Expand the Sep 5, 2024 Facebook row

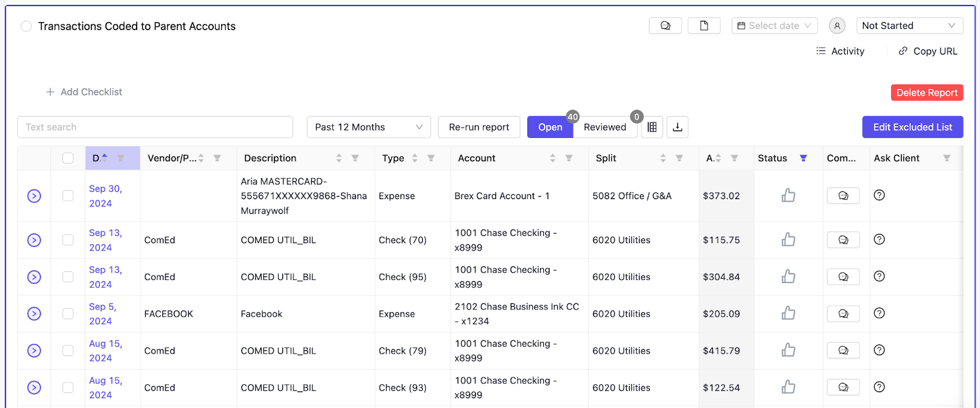point(34,314)
